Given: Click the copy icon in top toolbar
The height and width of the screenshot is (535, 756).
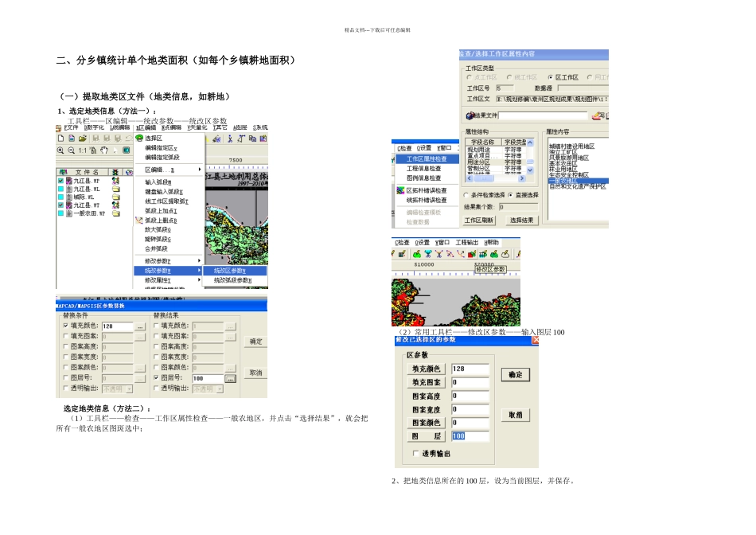Looking at the screenshot, I should (x=252, y=139).
